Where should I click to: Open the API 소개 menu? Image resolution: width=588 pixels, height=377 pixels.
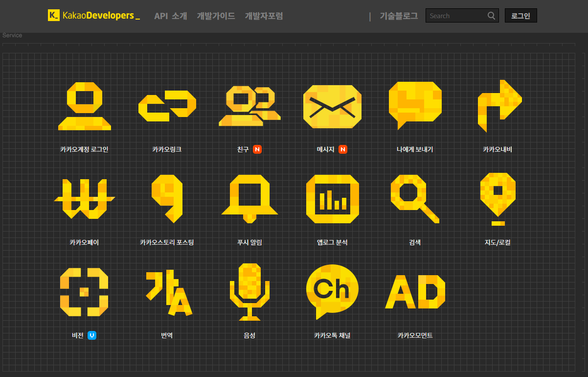(171, 16)
